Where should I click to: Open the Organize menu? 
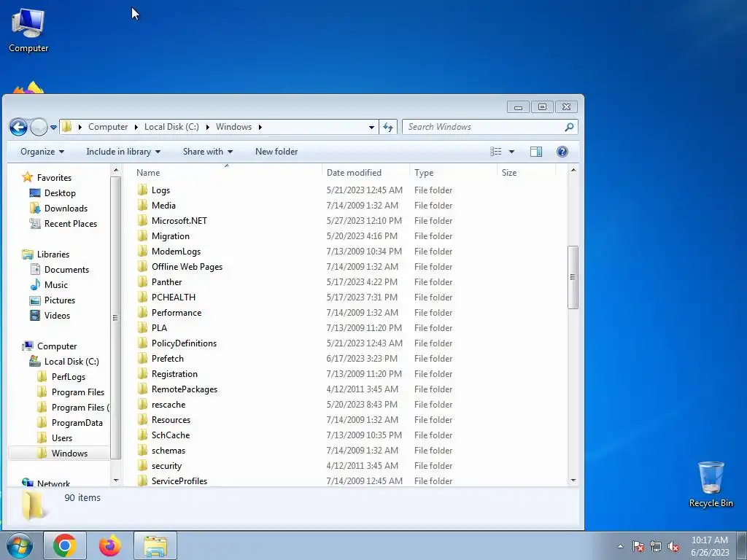tap(42, 152)
